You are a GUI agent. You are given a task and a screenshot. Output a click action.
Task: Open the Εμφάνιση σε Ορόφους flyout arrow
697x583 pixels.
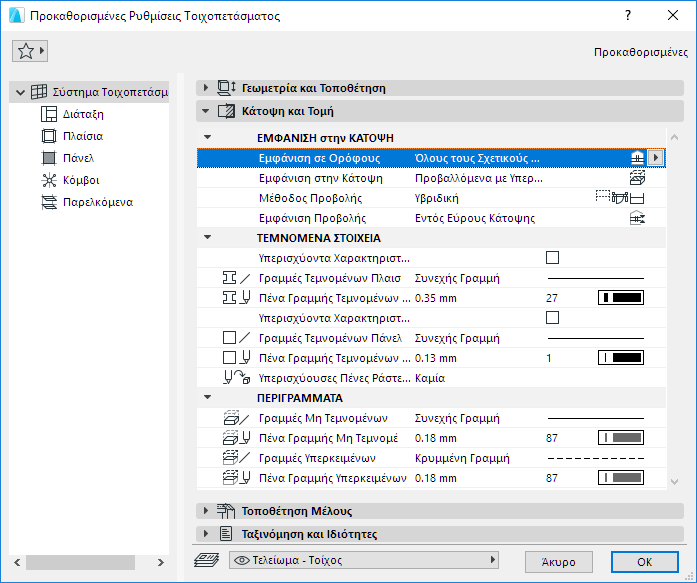(x=656, y=157)
